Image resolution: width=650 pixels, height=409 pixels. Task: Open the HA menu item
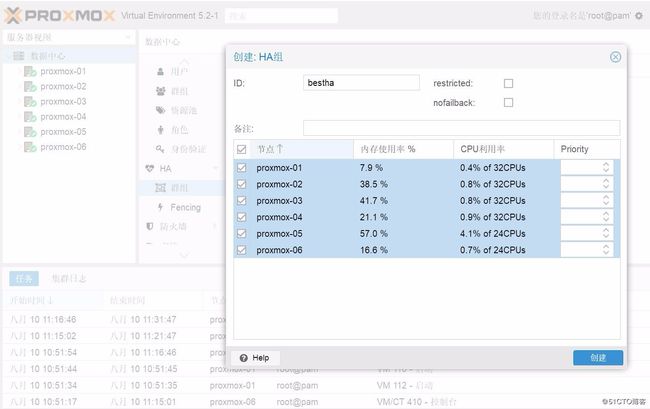pos(182,169)
